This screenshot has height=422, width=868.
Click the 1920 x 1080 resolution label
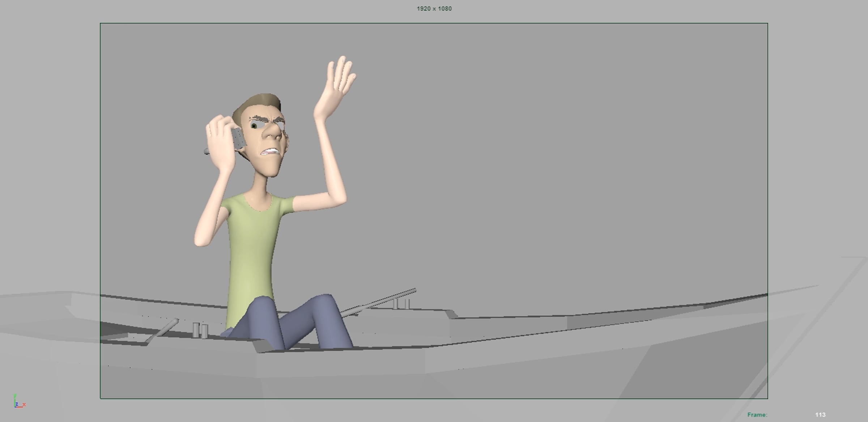click(434, 9)
